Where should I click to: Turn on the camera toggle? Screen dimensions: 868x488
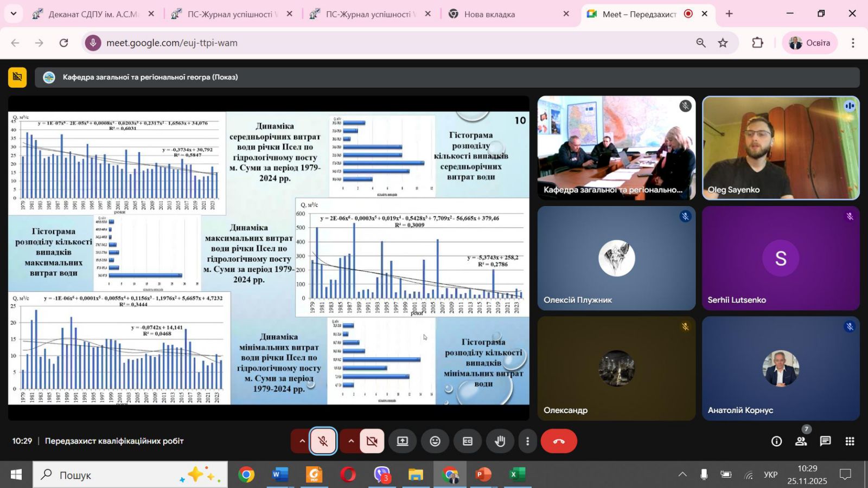tap(372, 441)
